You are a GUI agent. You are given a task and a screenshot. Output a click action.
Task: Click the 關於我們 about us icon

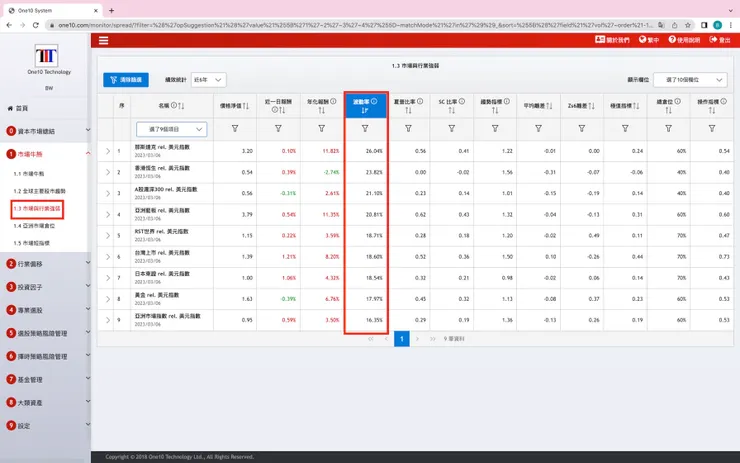600,40
